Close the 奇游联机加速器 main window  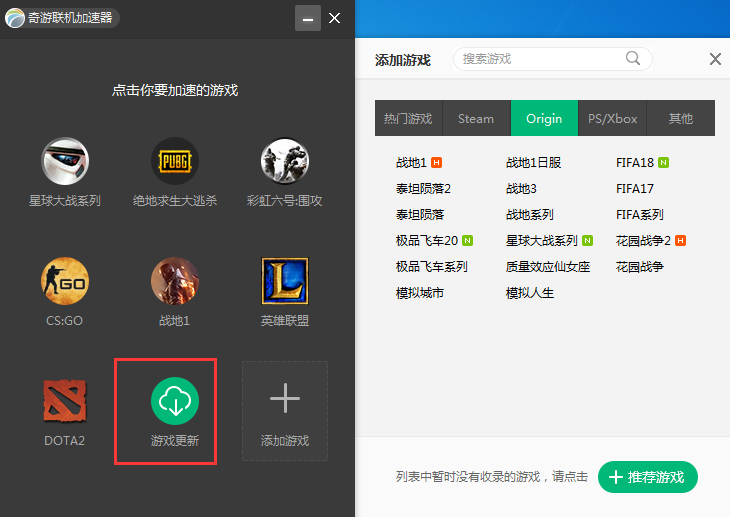pos(334,18)
